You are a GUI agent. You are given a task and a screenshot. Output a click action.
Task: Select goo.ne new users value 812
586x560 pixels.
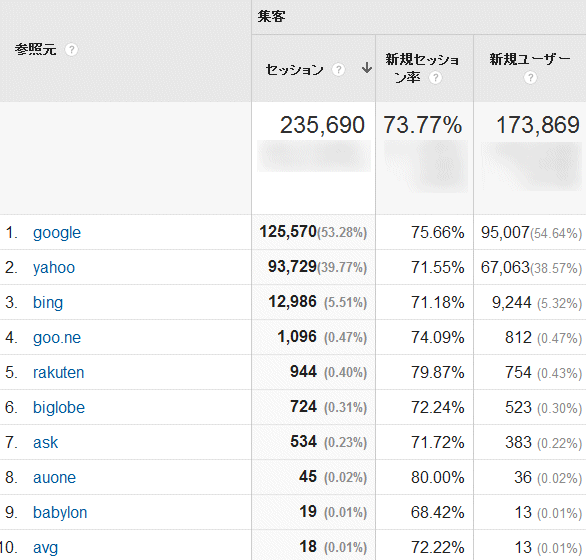click(518, 338)
